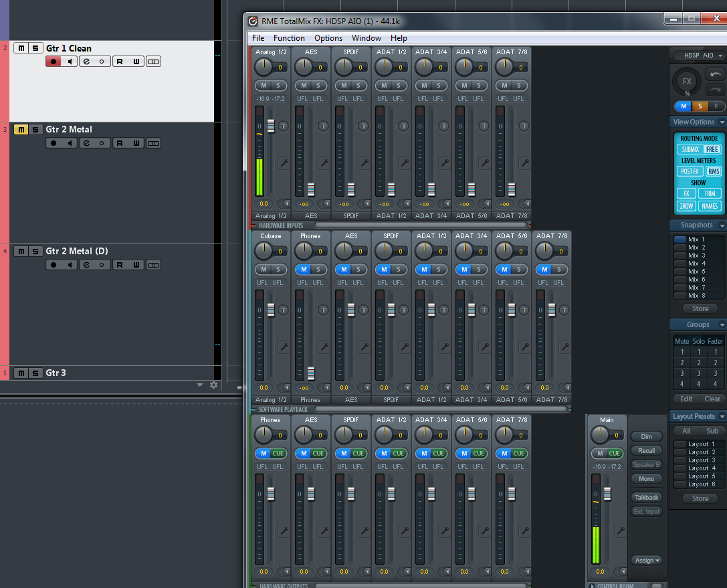Toggle global Mute M button in right panel
The width and height of the screenshot is (727, 588).
coord(684,106)
